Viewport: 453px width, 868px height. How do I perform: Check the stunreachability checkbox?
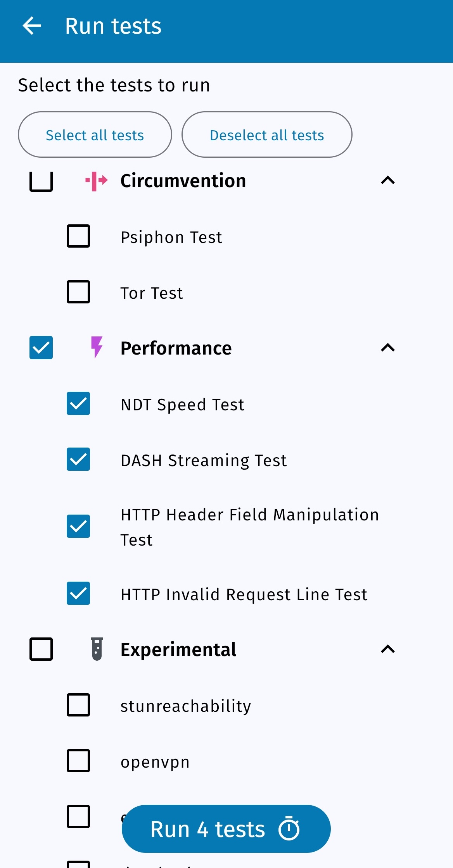tap(78, 705)
